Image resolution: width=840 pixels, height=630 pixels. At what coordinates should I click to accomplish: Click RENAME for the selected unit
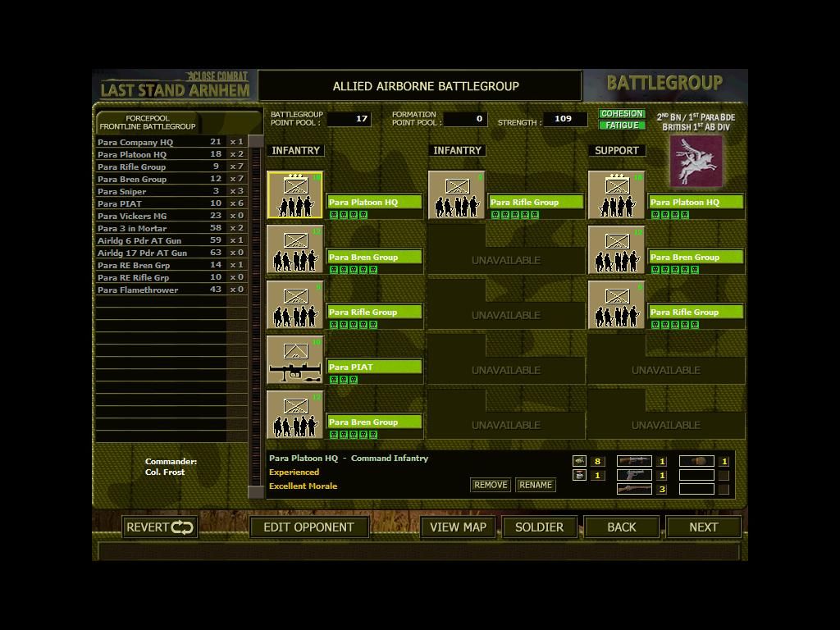[x=536, y=485]
